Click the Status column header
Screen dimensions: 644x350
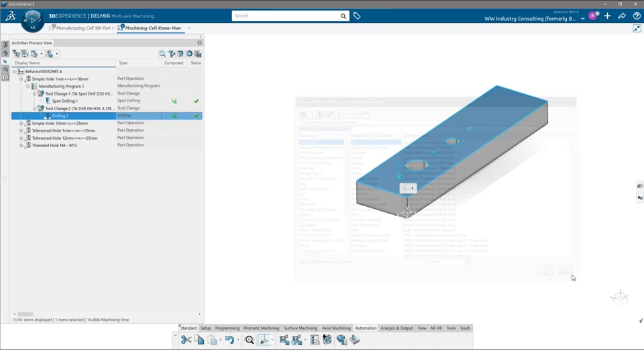tap(195, 63)
